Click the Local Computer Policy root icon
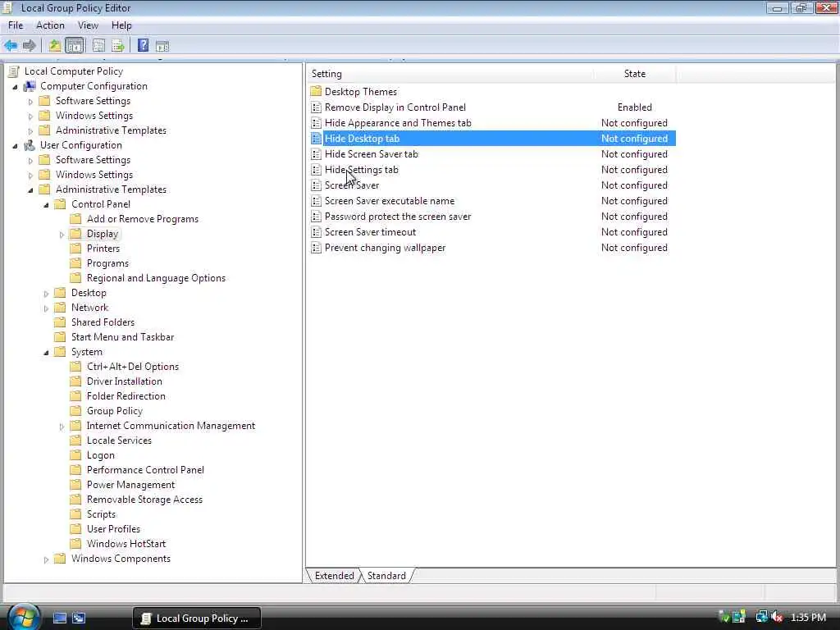 point(13,71)
